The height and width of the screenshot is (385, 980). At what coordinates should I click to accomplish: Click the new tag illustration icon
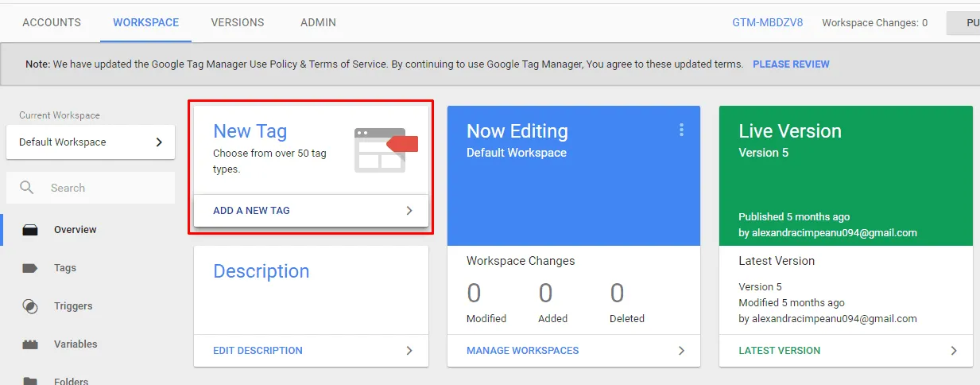point(386,150)
